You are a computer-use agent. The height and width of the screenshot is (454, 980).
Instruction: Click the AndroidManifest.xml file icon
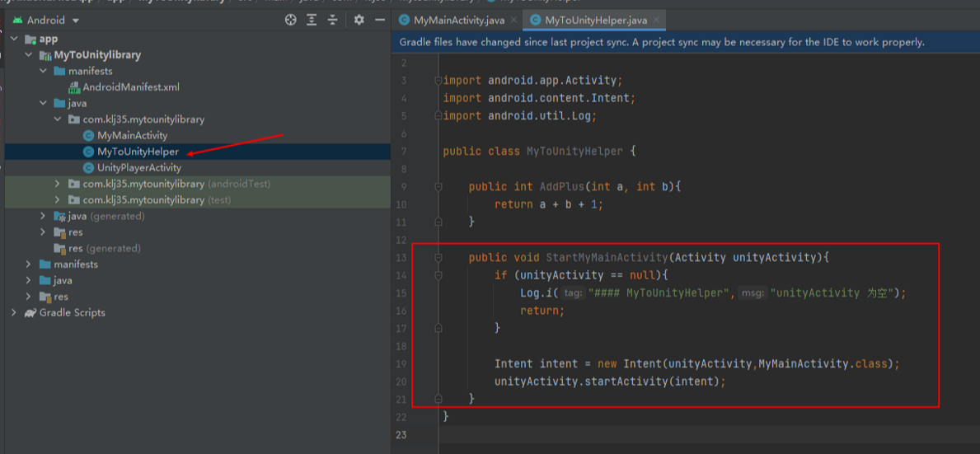[x=73, y=87]
